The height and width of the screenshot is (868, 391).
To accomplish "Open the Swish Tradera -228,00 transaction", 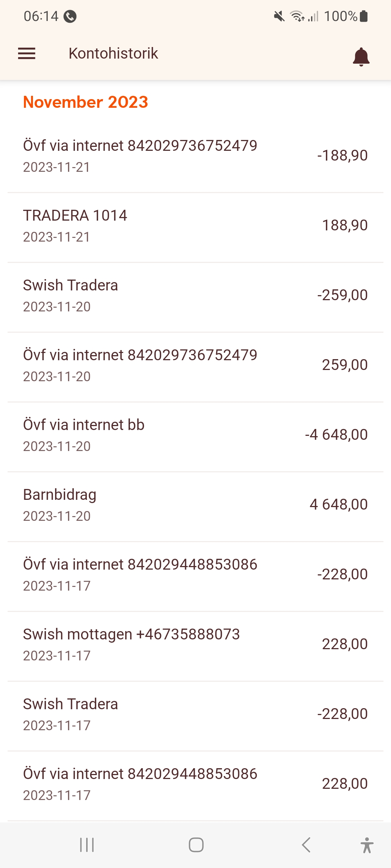I will (x=195, y=714).
